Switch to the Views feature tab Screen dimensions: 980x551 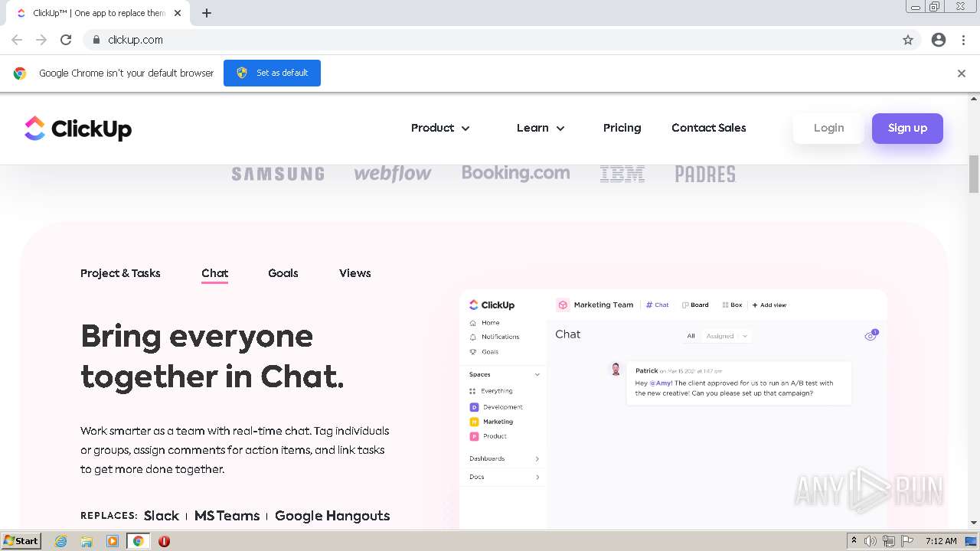pyautogui.click(x=355, y=273)
